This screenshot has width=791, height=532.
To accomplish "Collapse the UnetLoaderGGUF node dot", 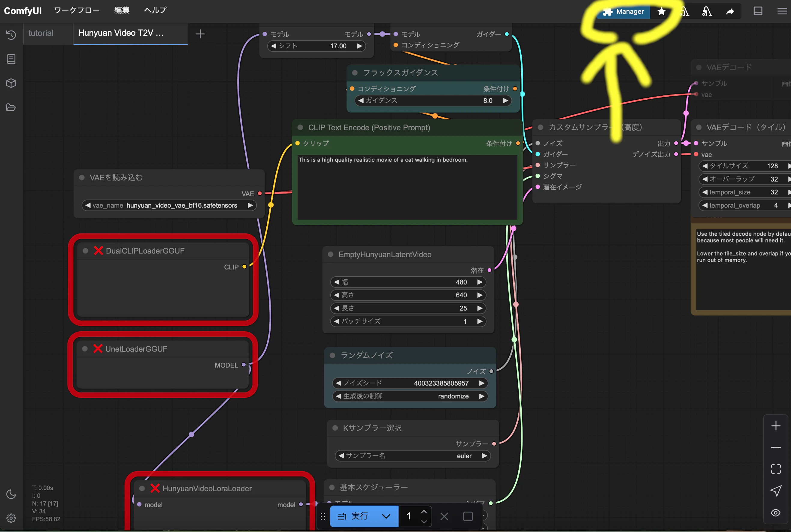I will [x=85, y=349].
